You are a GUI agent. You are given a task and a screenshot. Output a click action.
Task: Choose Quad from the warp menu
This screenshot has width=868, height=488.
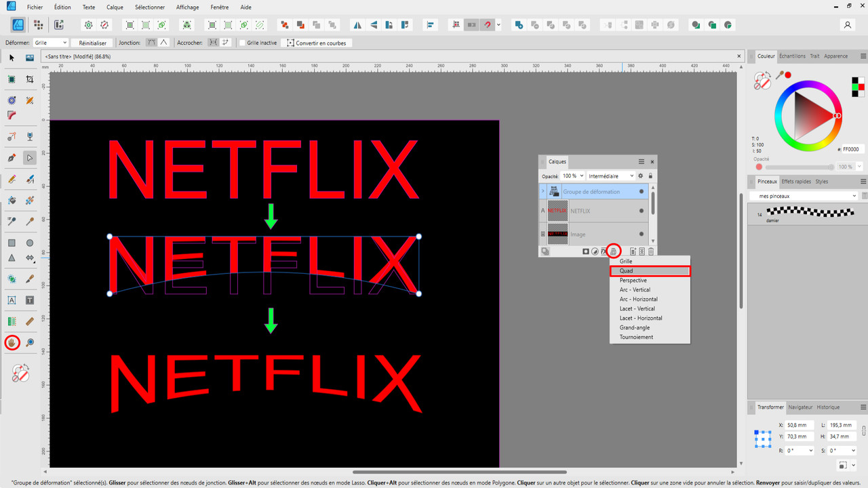point(650,271)
